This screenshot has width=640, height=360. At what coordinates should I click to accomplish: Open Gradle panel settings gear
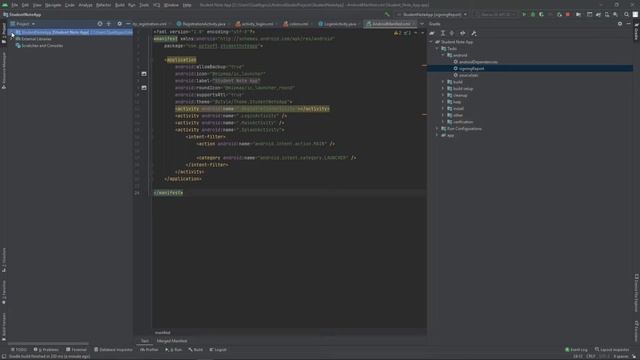pos(620,24)
